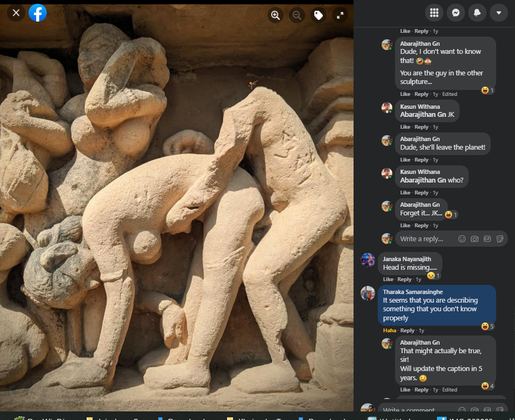515x420 pixels.
Task: Zoom out of the photo
Action: tap(297, 15)
